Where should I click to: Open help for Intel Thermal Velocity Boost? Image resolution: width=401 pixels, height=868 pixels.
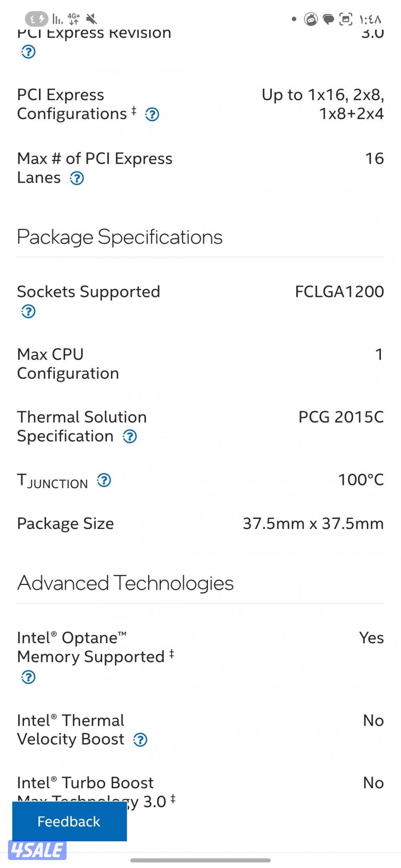click(140, 740)
